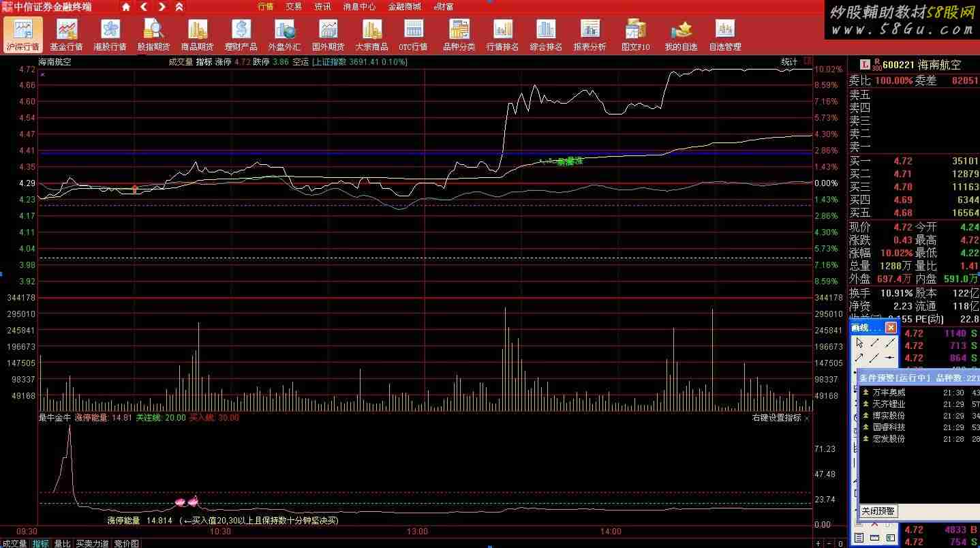
Task: Click stock code 600221 海南航空 header
Action: 923,65
